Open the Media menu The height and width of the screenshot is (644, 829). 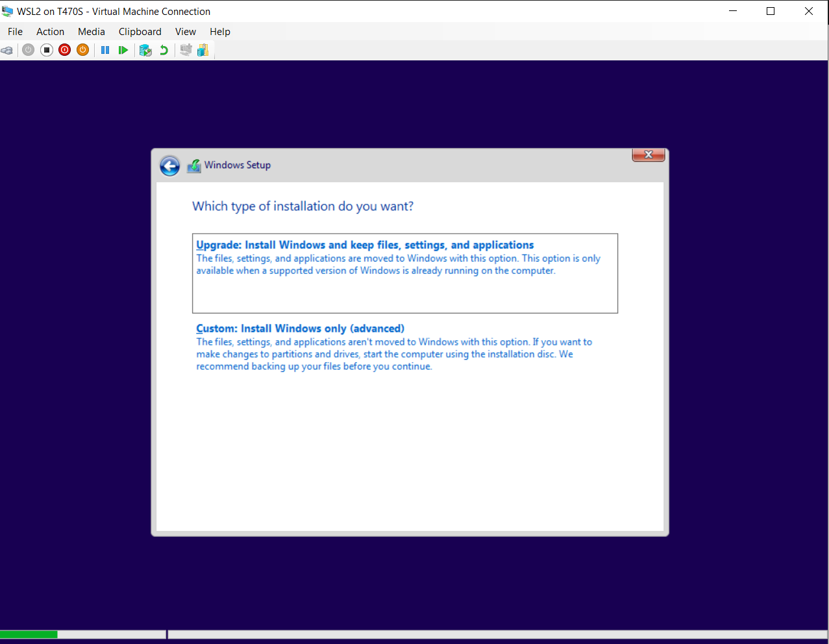click(91, 32)
